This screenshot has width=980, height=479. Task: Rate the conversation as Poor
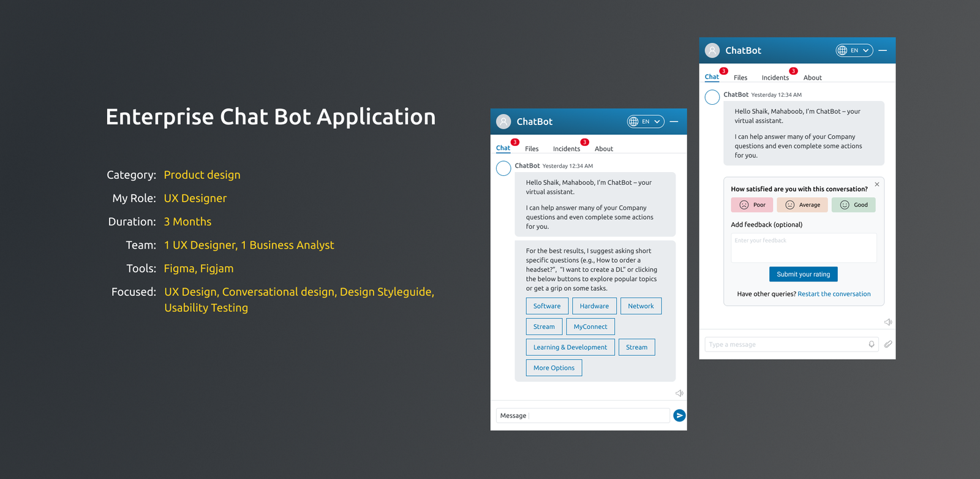click(x=752, y=205)
